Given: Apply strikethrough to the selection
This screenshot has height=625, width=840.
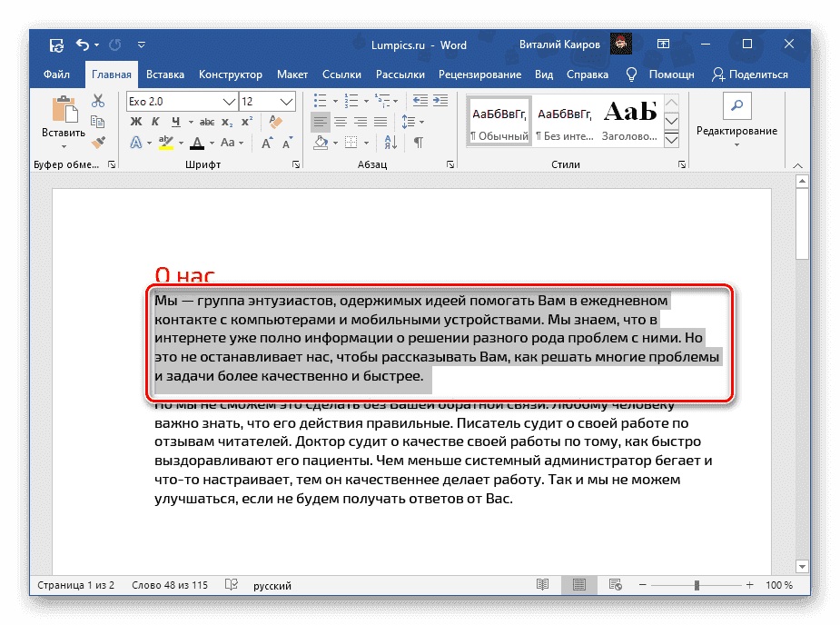Looking at the screenshot, I should [207, 122].
